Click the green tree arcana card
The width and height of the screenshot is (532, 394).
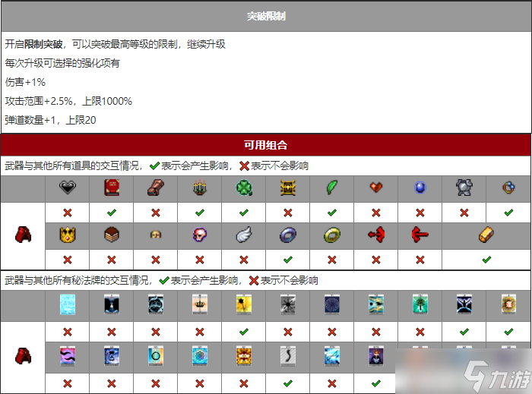(x=420, y=304)
